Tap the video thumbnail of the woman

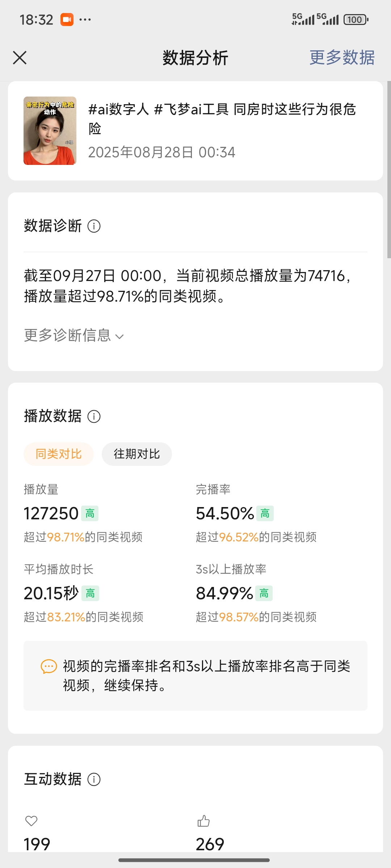click(x=50, y=131)
